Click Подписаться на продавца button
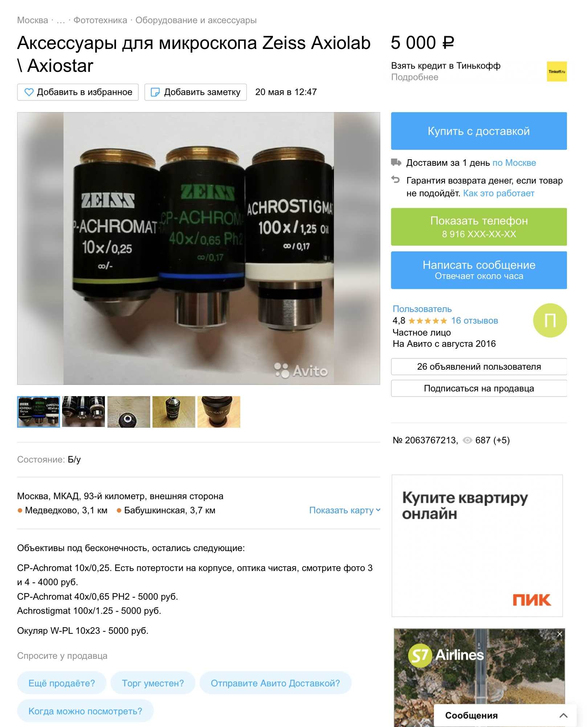588x727 pixels. tap(479, 388)
